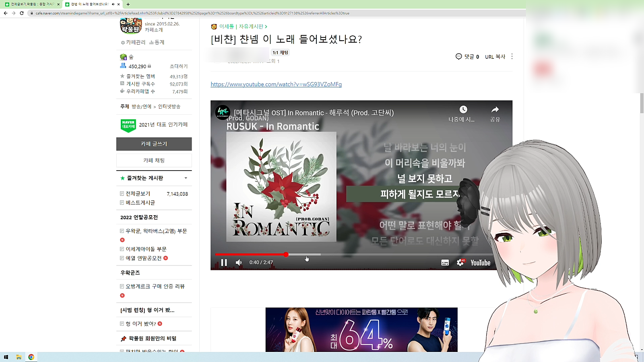Open the 이세계아이돌 부문 board
Screen dimensions: 644x362
click(x=146, y=249)
